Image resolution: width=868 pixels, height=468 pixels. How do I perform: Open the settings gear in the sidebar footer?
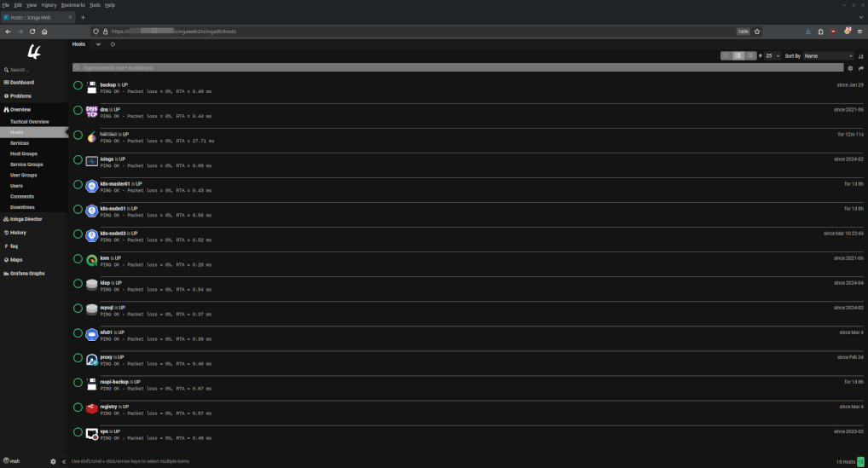coord(53,461)
